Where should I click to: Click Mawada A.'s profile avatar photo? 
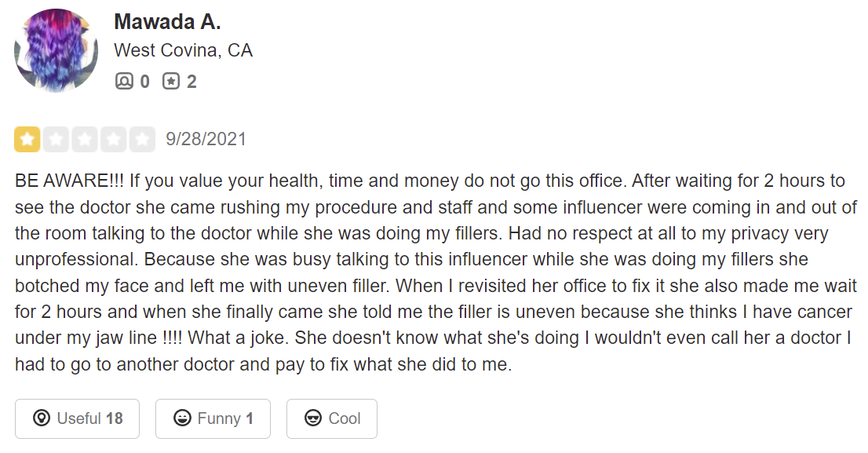56,51
